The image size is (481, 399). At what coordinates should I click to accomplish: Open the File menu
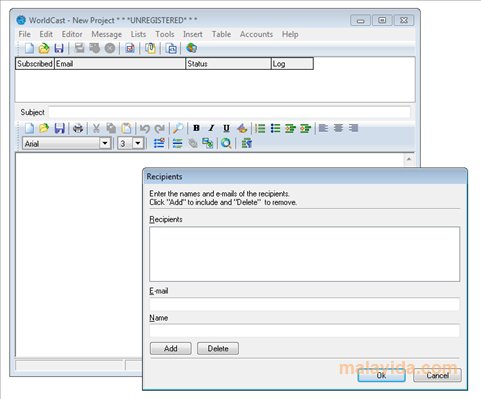pyautogui.click(x=24, y=34)
